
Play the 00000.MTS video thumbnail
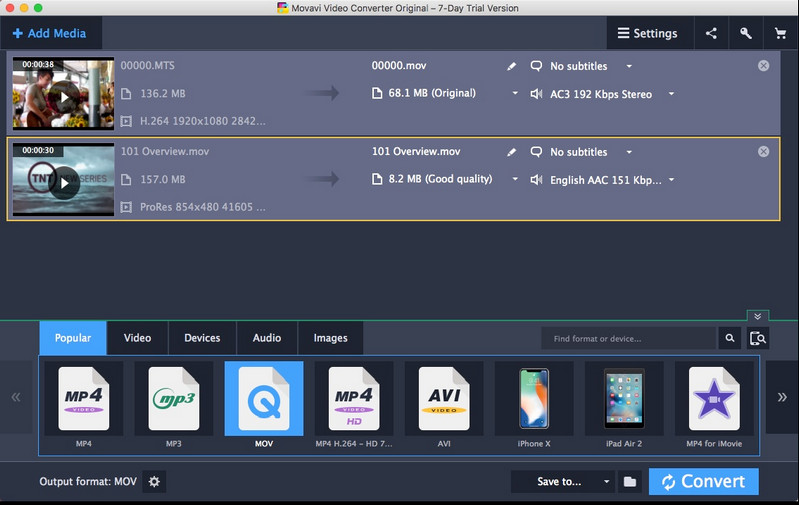(x=64, y=96)
